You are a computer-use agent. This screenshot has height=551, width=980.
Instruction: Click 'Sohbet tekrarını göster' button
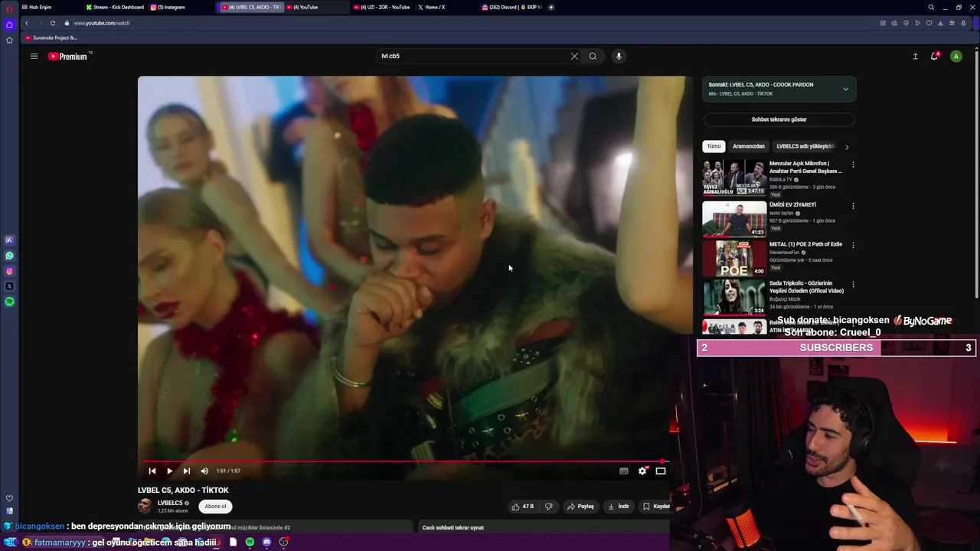(x=779, y=119)
